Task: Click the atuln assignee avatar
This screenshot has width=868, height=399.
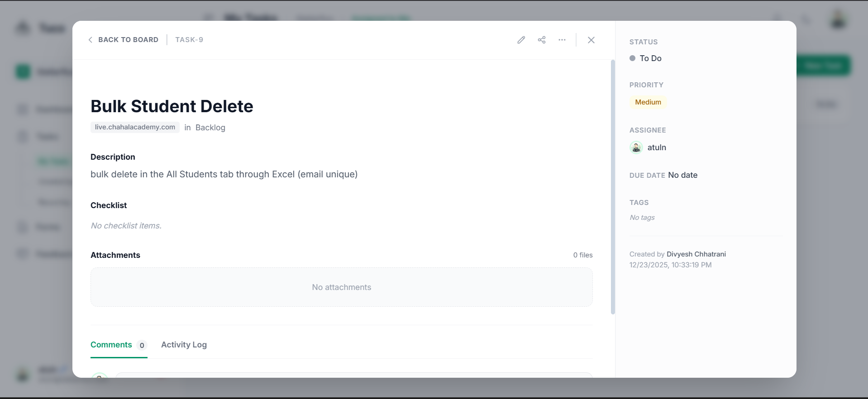Action: 636,147
